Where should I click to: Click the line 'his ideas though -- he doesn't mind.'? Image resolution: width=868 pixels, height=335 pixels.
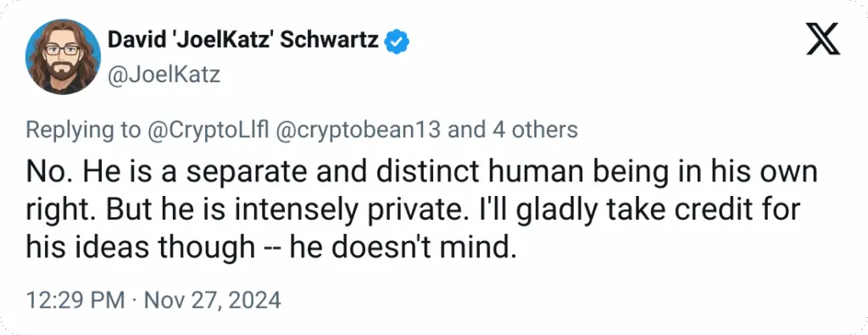(270, 249)
